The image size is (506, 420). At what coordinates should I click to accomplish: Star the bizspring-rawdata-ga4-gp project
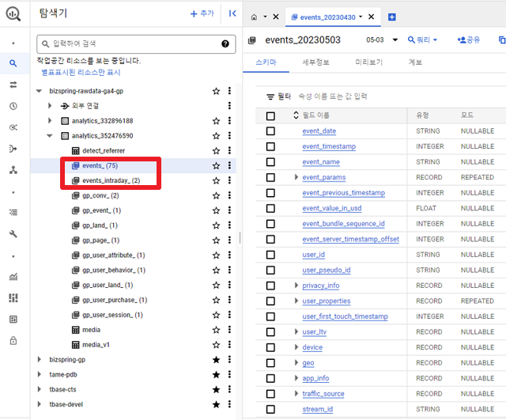216,91
